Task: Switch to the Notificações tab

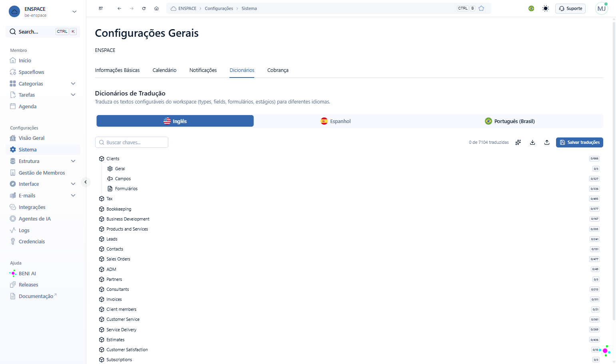Action: point(203,70)
